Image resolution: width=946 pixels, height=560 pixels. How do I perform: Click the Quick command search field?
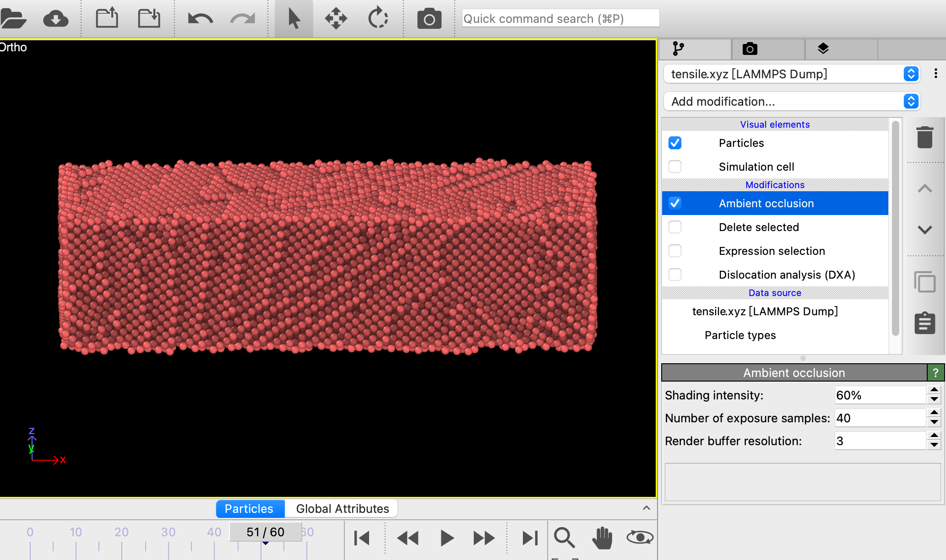click(x=560, y=19)
